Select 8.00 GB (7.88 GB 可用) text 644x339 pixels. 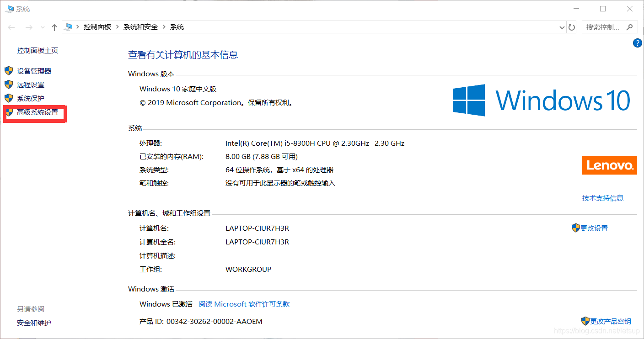click(x=262, y=156)
